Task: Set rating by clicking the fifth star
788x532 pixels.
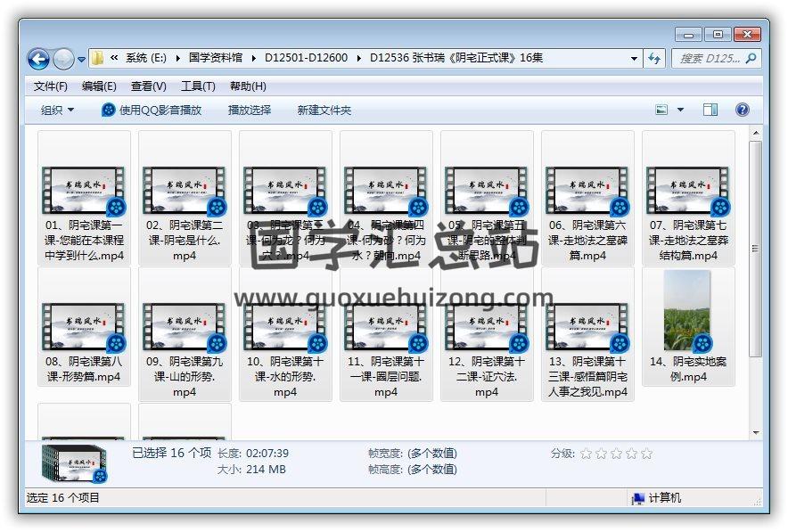Action: point(647,454)
